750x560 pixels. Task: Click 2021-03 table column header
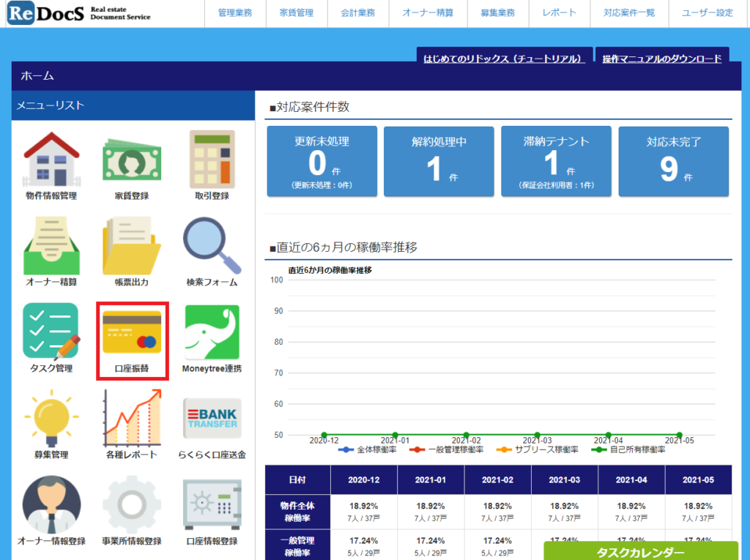pyautogui.click(x=565, y=479)
